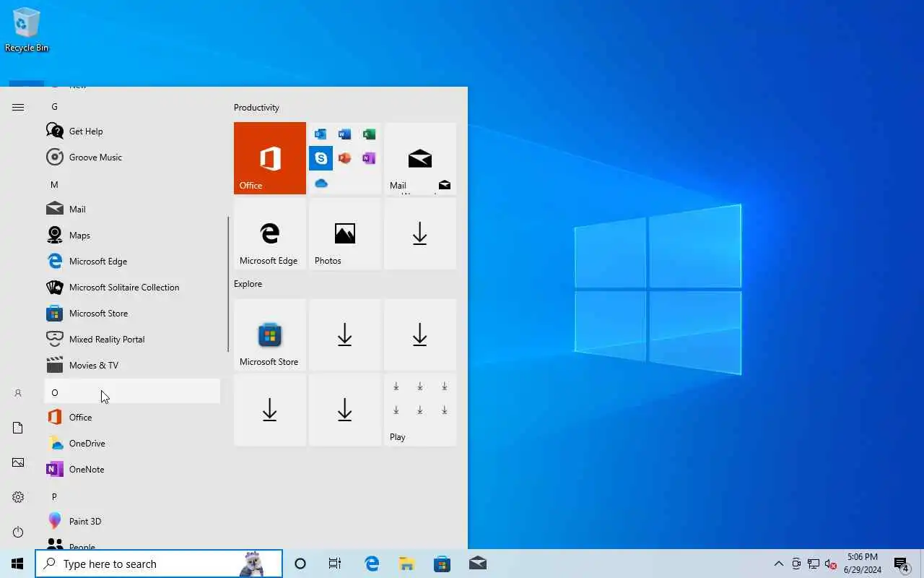Open OneNote from the app list

[x=132, y=469]
